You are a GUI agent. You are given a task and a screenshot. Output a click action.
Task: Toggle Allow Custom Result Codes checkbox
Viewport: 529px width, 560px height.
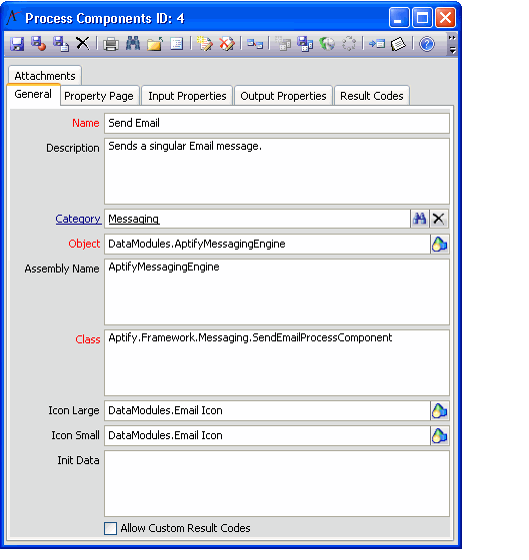click(x=110, y=528)
